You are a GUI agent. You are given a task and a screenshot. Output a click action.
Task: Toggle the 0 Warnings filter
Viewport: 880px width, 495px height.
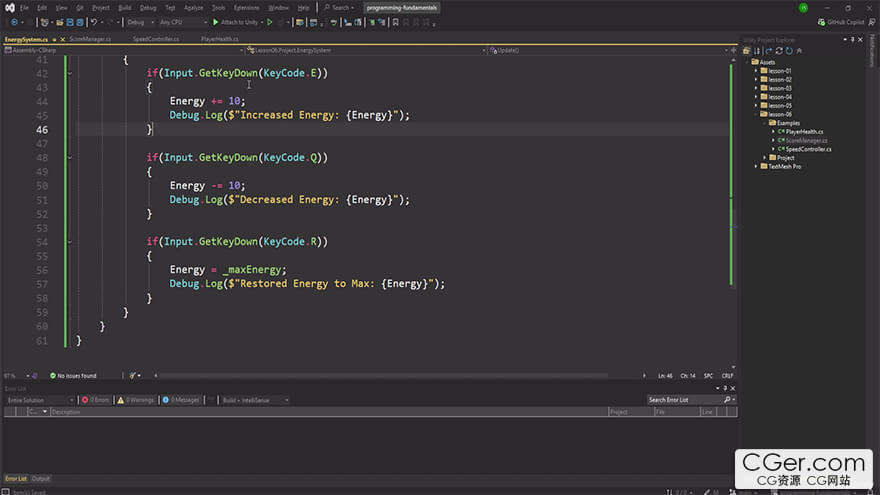(x=137, y=400)
